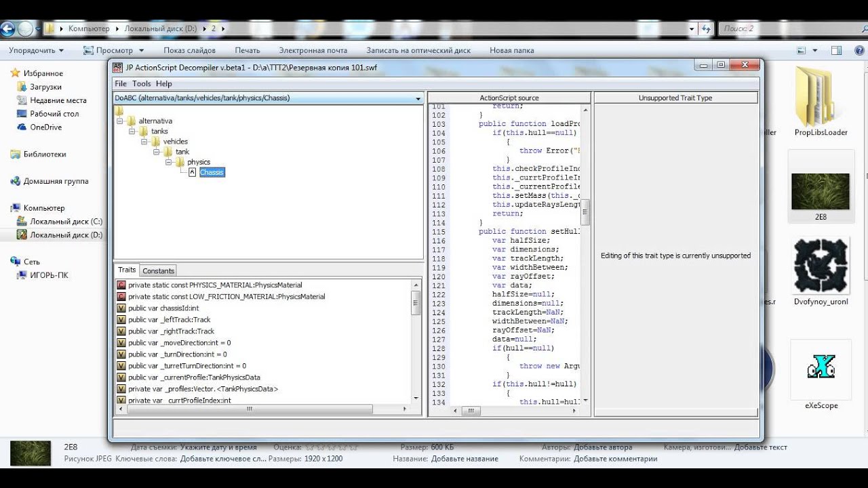The width and height of the screenshot is (868, 488).
Task: Collapse the alternativa tree node
Action: coord(119,121)
